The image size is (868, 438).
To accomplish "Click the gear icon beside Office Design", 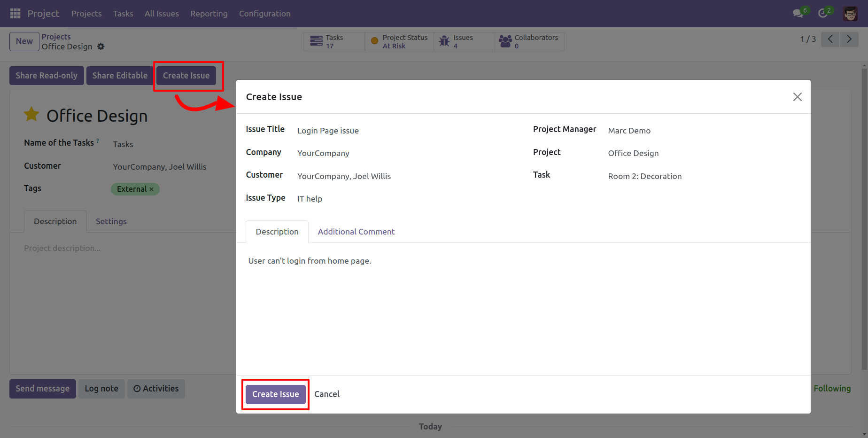I will click(x=101, y=47).
